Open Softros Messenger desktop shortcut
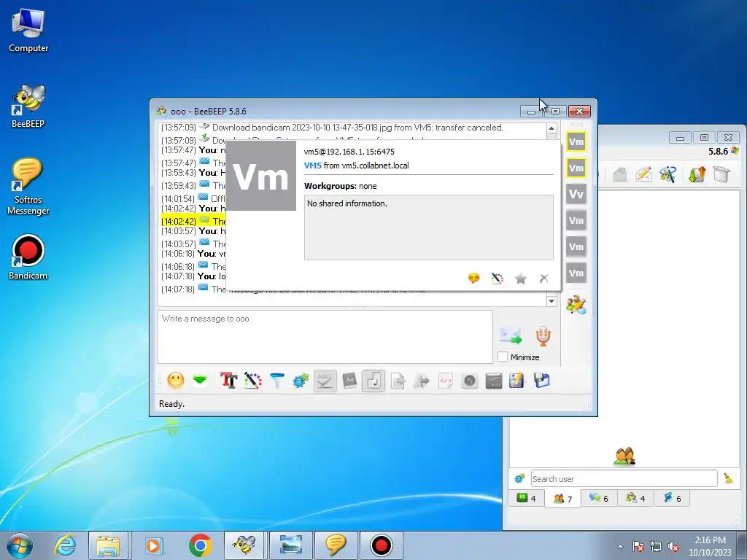 [28, 187]
